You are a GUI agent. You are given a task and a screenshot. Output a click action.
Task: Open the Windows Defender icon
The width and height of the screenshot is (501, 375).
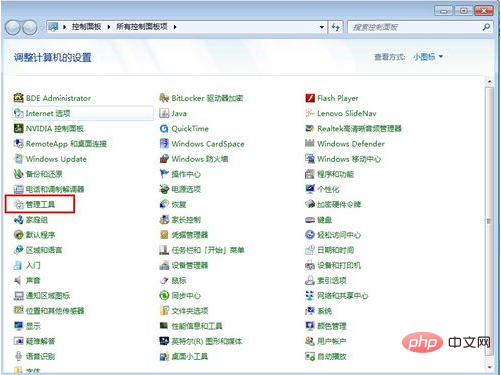(x=310, y=144)
